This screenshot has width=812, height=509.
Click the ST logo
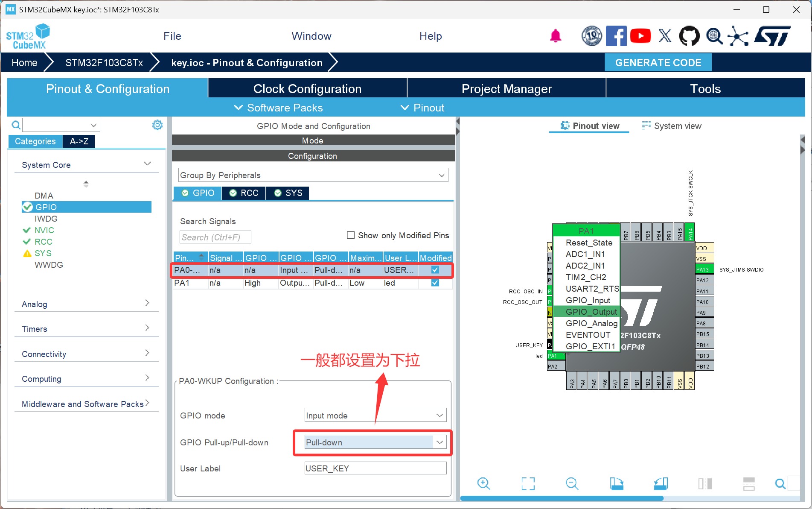pos(772,36)
